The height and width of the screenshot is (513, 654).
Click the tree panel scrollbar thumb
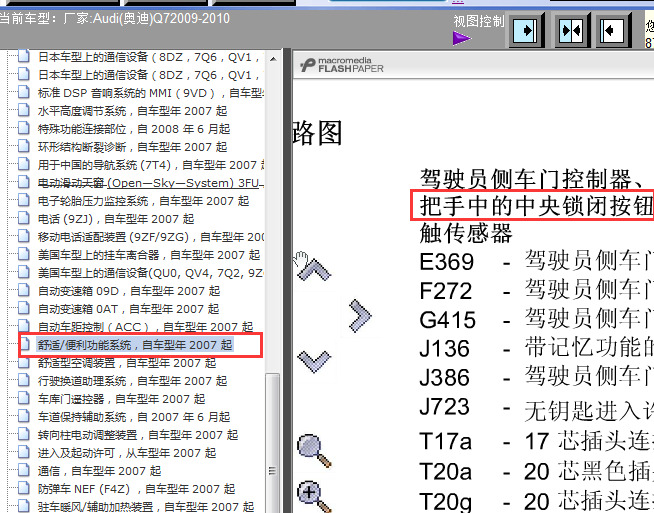tap(273, 443)
